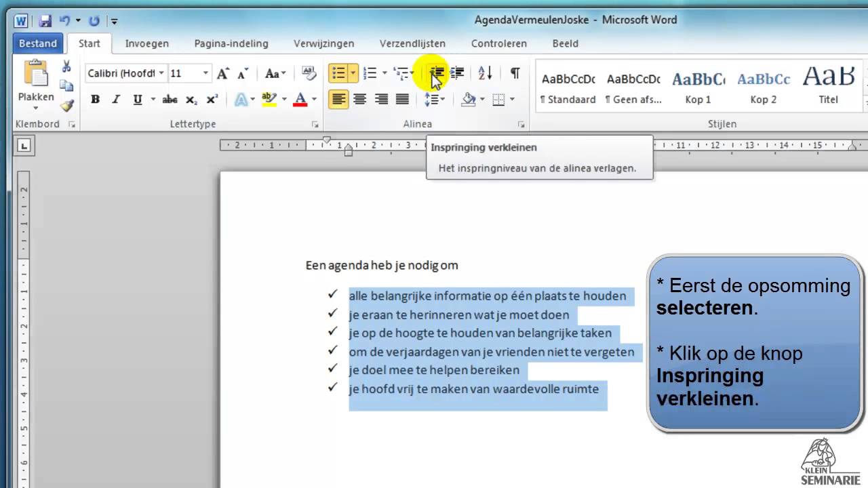This screenshot has width=868, height=488.
Task: Click the tab selector L icon left of ruler
Action: coord(24,145)
